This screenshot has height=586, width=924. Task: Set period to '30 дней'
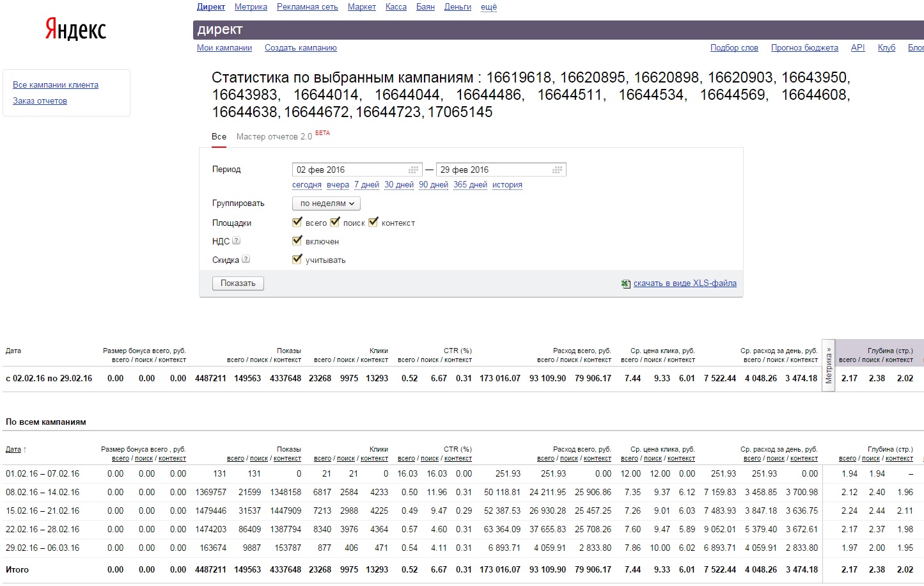[399, 185]
